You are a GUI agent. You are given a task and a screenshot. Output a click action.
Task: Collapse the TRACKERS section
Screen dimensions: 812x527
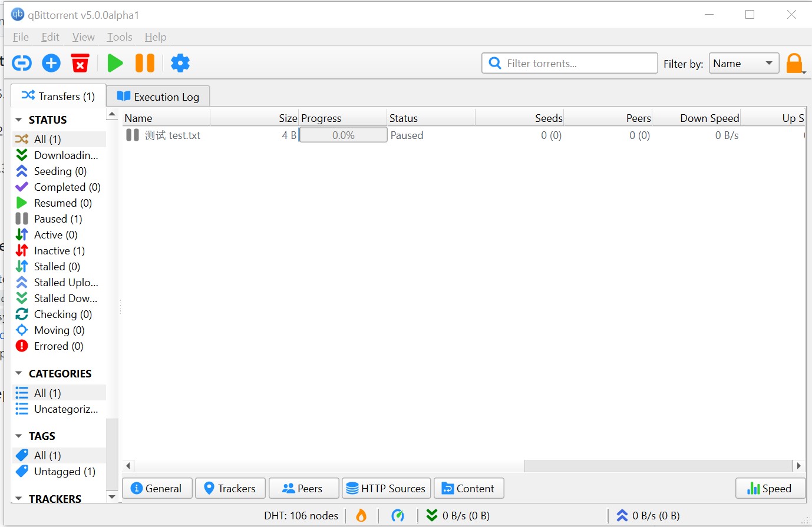click(18, 499)
